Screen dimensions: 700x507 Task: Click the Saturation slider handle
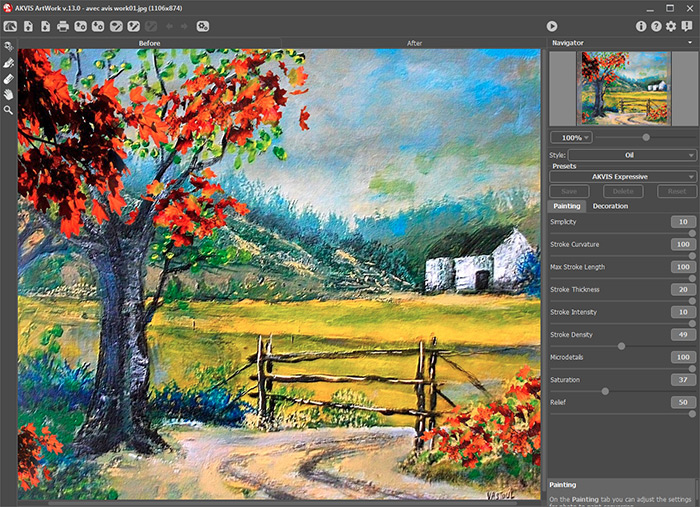click(605, 391)
